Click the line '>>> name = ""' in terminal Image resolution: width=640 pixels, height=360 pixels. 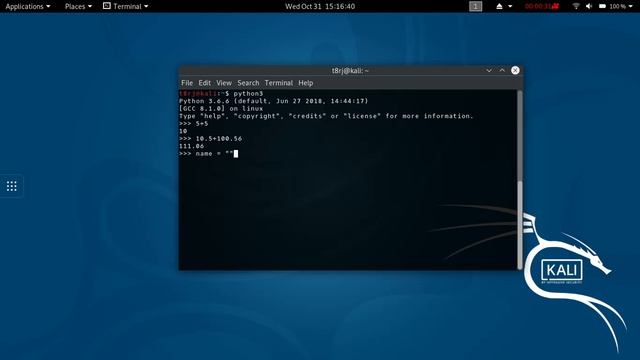[208, 153]
